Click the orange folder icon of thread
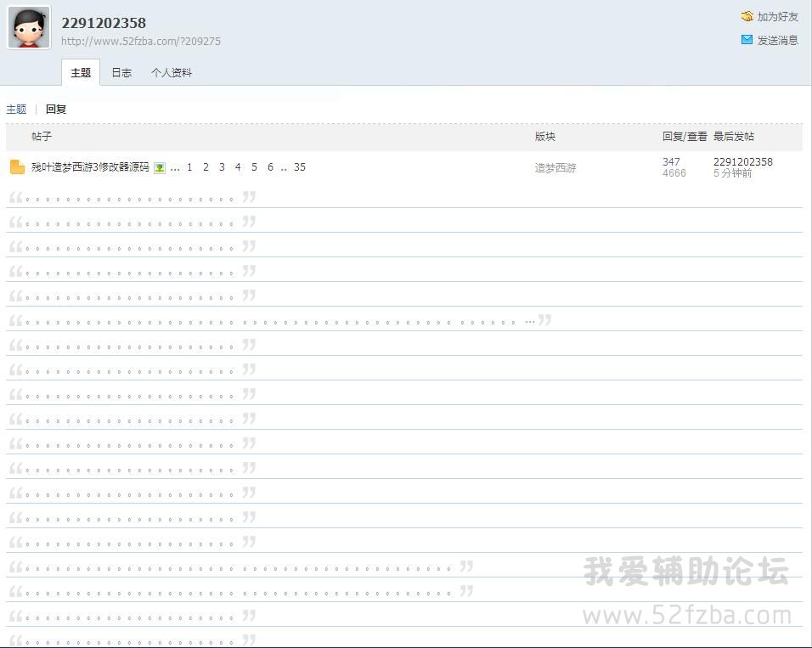Viewport: 812px width, 648px height. pos(17,166)
